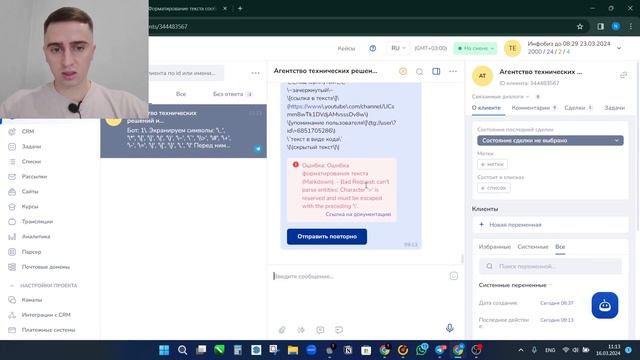
Task: Open Трансляции in the left sidebar
Action: tap(37, 222)
